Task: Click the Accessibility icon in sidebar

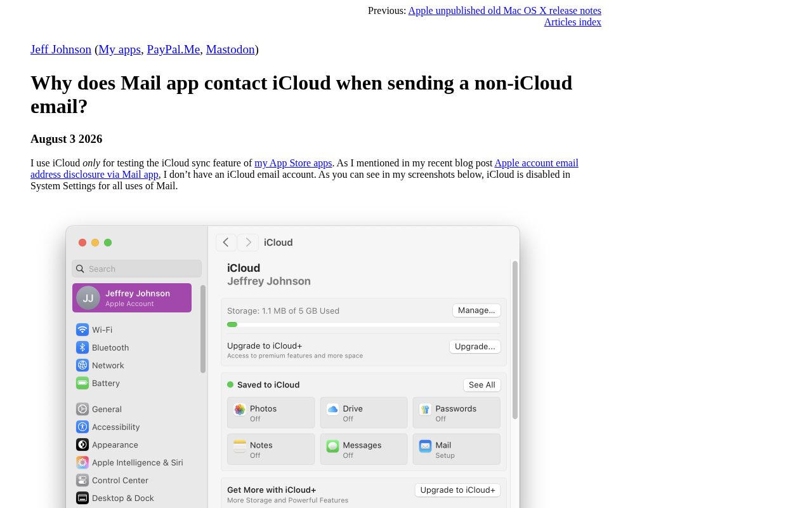Action: (82, 427)
